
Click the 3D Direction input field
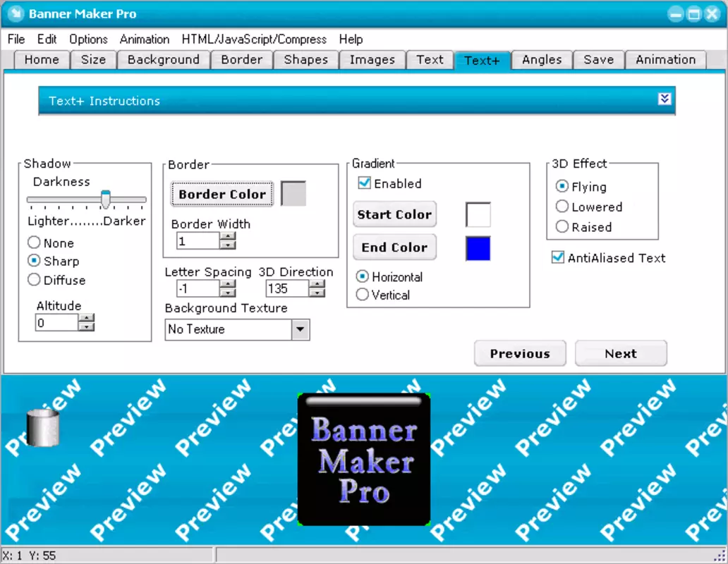(287, 288)
